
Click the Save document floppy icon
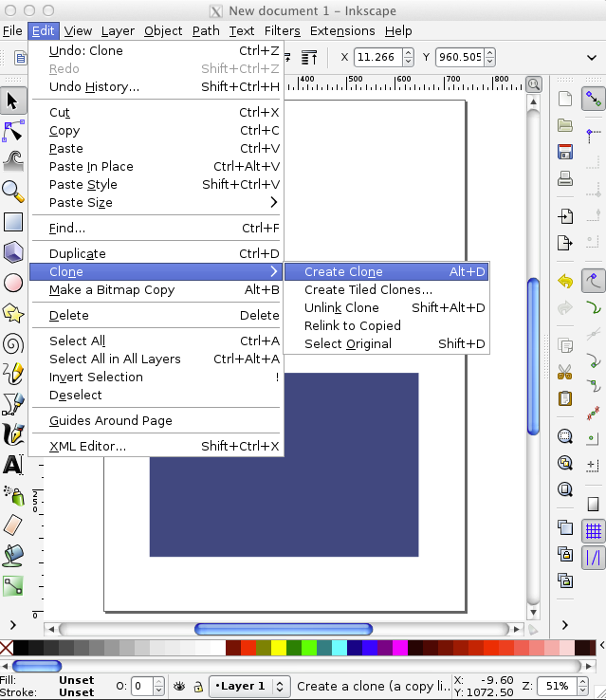tap(565, 152)
